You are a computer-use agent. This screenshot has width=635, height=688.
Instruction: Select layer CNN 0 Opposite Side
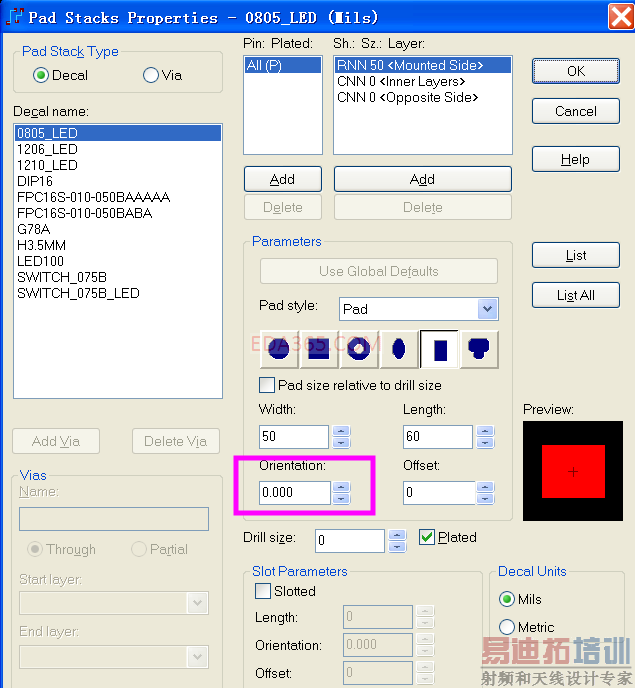pos(423,97)
